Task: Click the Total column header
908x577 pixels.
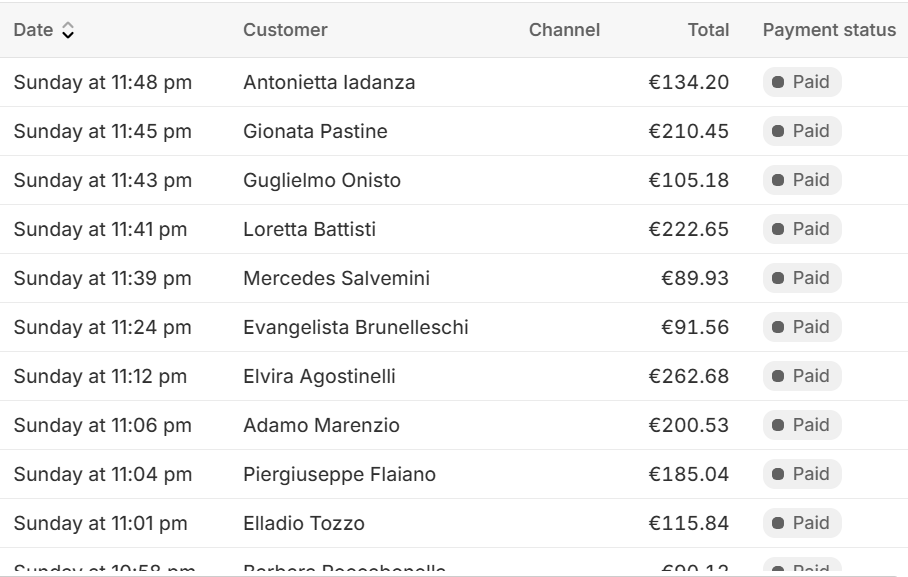Action: [708, 30]
